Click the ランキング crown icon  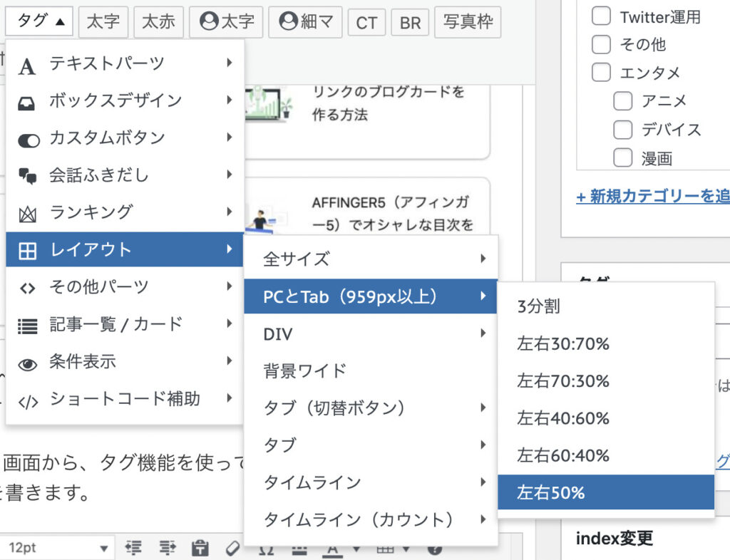29,212
